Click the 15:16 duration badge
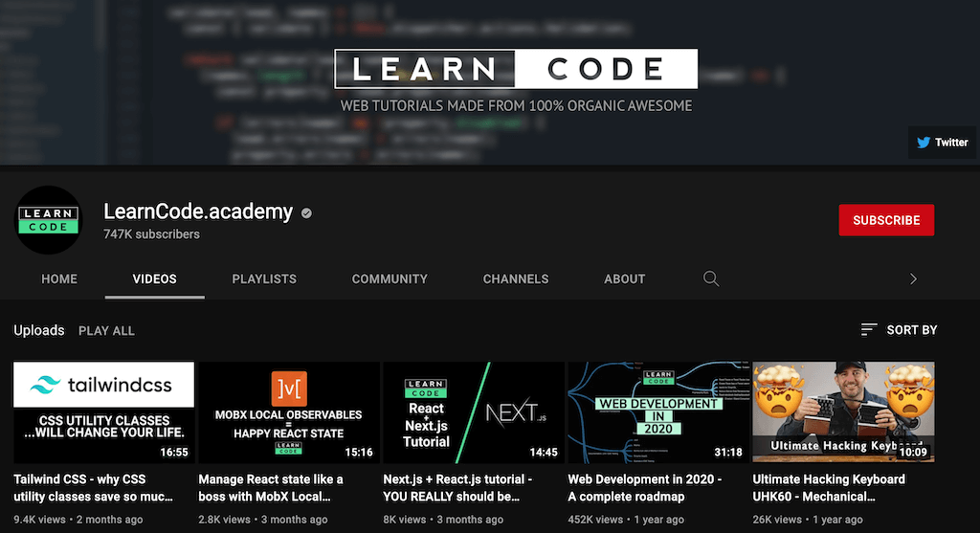 coord(359,452)
